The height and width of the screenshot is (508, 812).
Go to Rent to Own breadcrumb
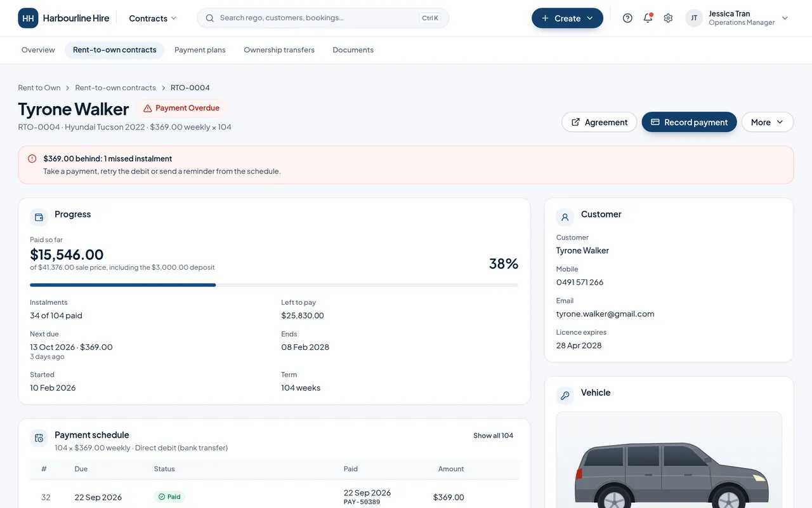[x=39, y=88]
